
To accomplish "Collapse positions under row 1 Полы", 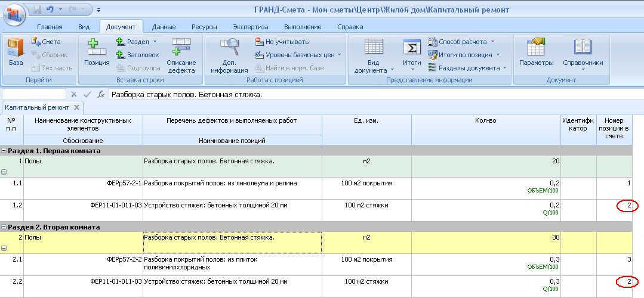I will (x=4, y=172).
